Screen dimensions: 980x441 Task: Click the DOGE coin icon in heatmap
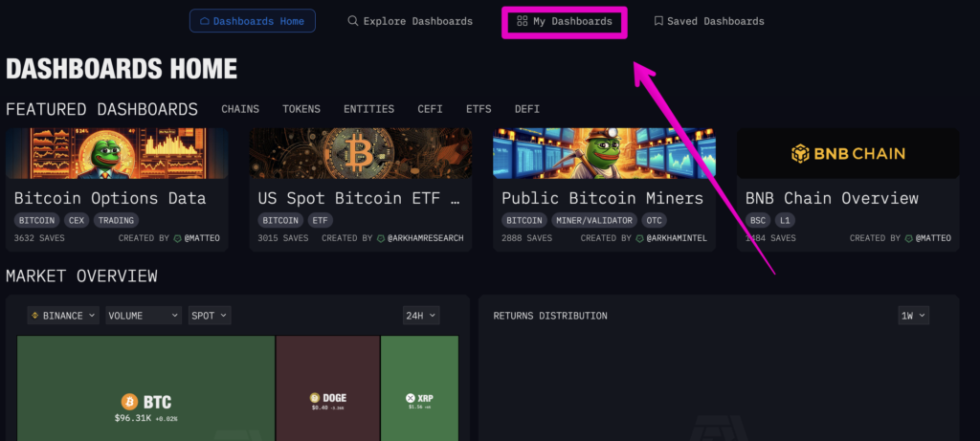click(x=313, y=398)
